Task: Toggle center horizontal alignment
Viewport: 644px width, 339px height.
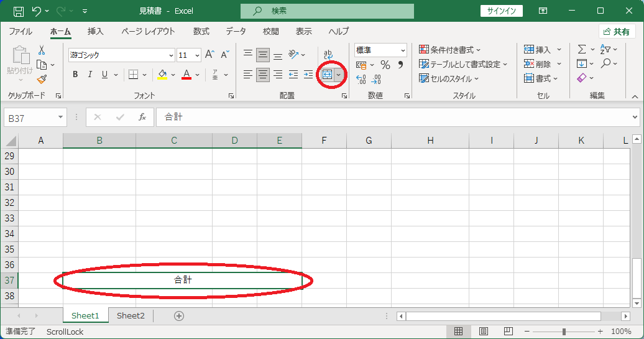Action: pos(263,75)
